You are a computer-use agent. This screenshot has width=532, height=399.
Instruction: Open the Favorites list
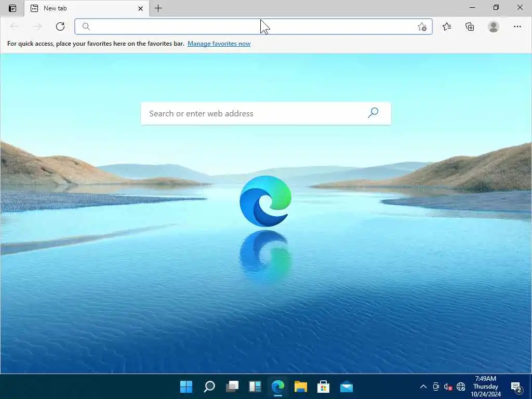pos(447,26)
